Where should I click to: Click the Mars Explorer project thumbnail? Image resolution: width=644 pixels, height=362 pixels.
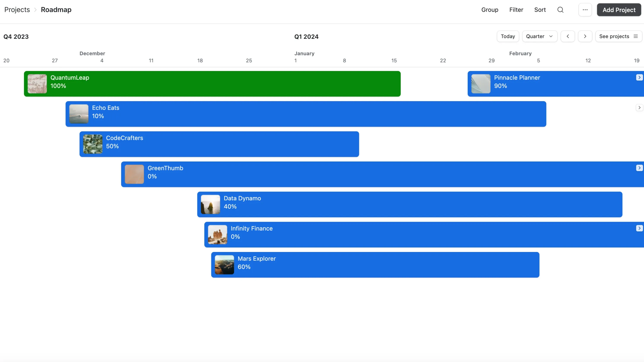tap(224, 265)
